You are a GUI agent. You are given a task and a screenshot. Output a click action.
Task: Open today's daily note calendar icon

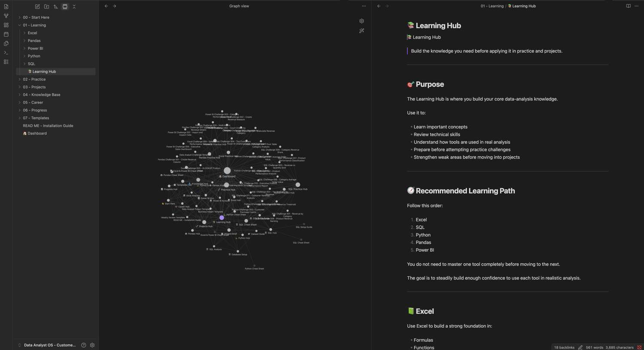tap(6, 34)
